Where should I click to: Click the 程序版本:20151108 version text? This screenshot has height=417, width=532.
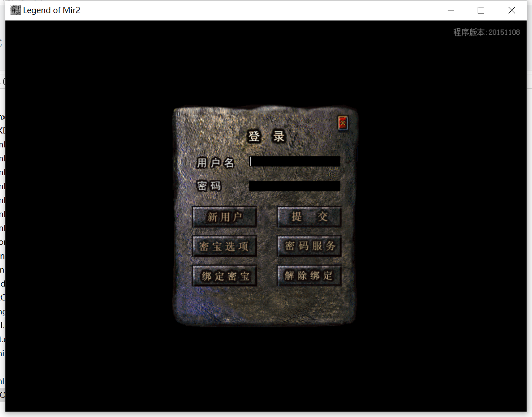pos(487,32)
